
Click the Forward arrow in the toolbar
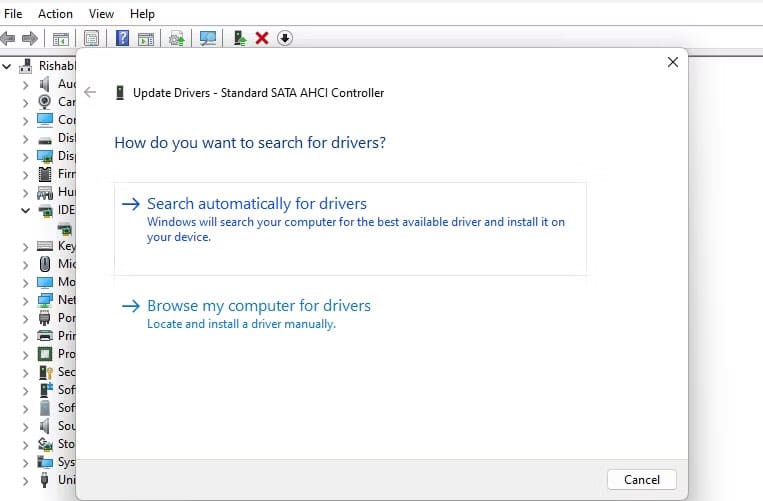(30, 38)
